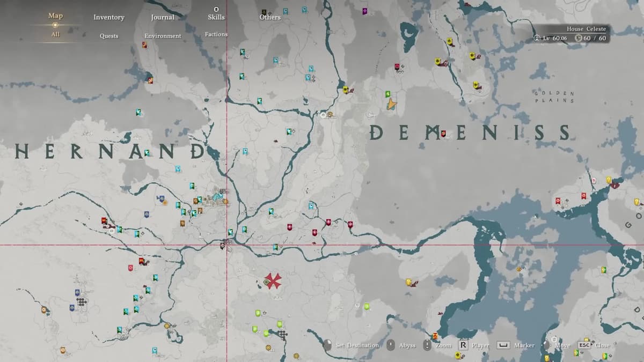The image size is (644, 362).
Task: Select the yellow banner nearest the GOLDEN PLAINS label
Action: click(x=475, y=85)
